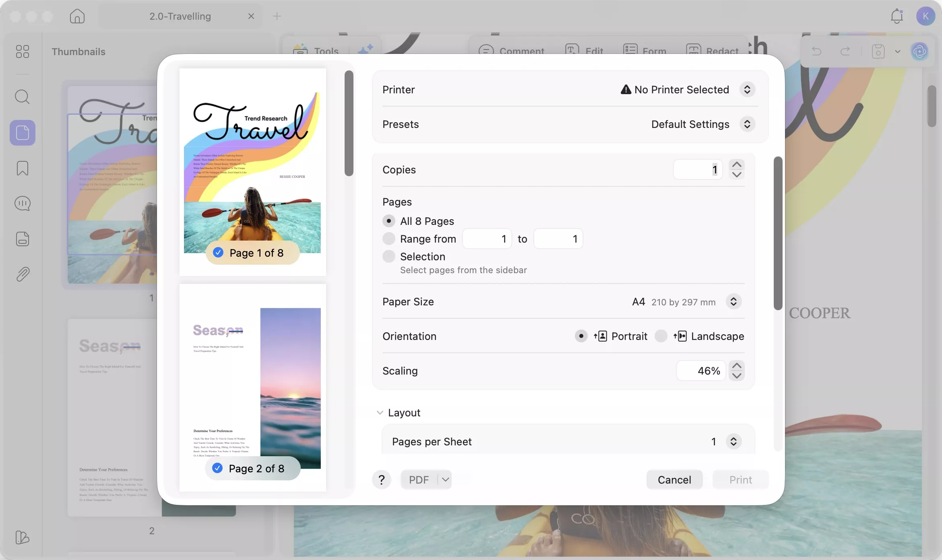Select the Selection pages radio option
Image resolution: width=942 pixels, height=560 pixels.
(x=388, y=256)
